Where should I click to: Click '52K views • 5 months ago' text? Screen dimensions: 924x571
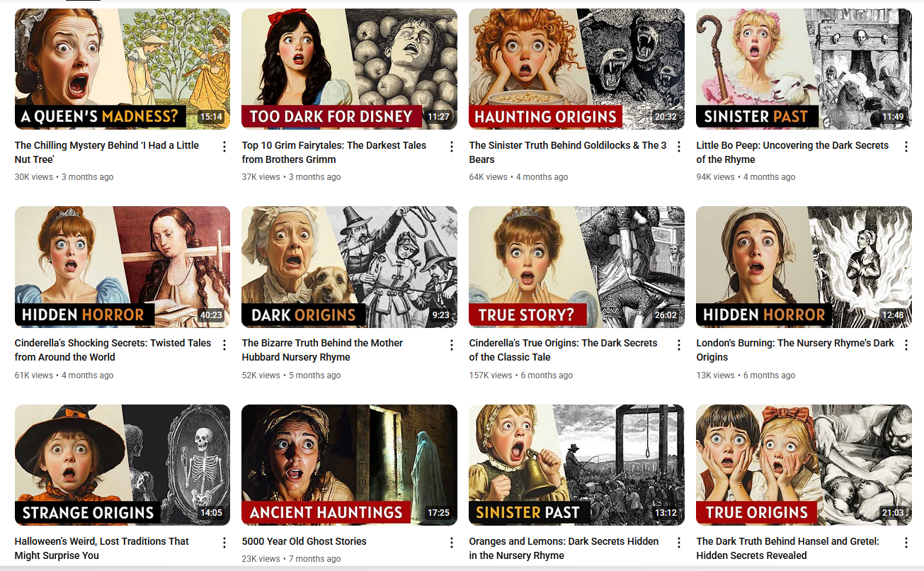click(291, 375)
